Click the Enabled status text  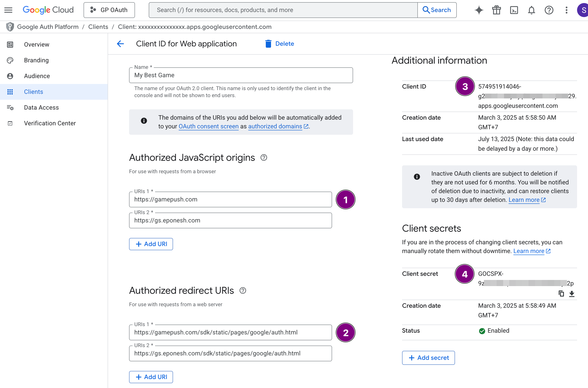[498, 331]
